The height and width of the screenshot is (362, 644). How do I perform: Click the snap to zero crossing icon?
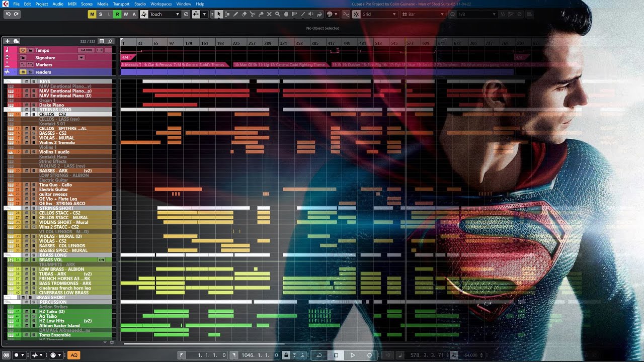click(347, 14)
